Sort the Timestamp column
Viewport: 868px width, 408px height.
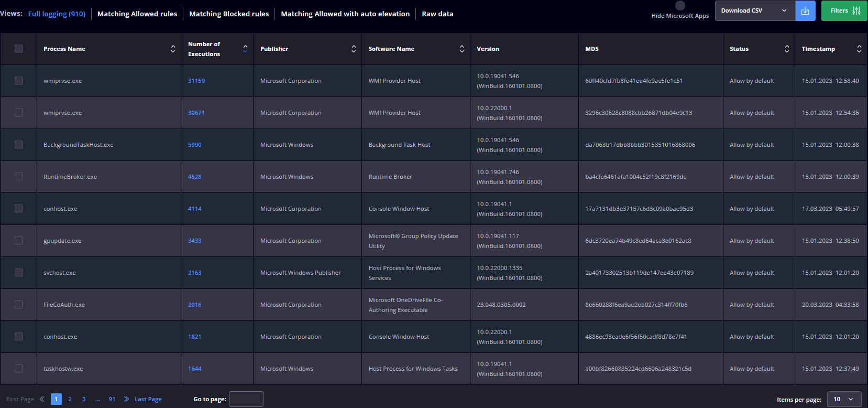click(859, 49)
